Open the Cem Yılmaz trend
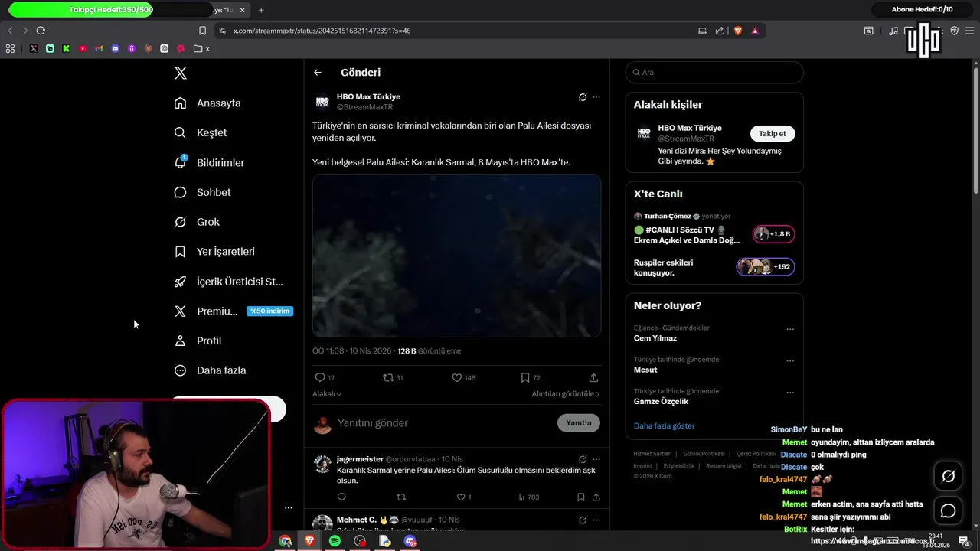 (x=655, y=338)
